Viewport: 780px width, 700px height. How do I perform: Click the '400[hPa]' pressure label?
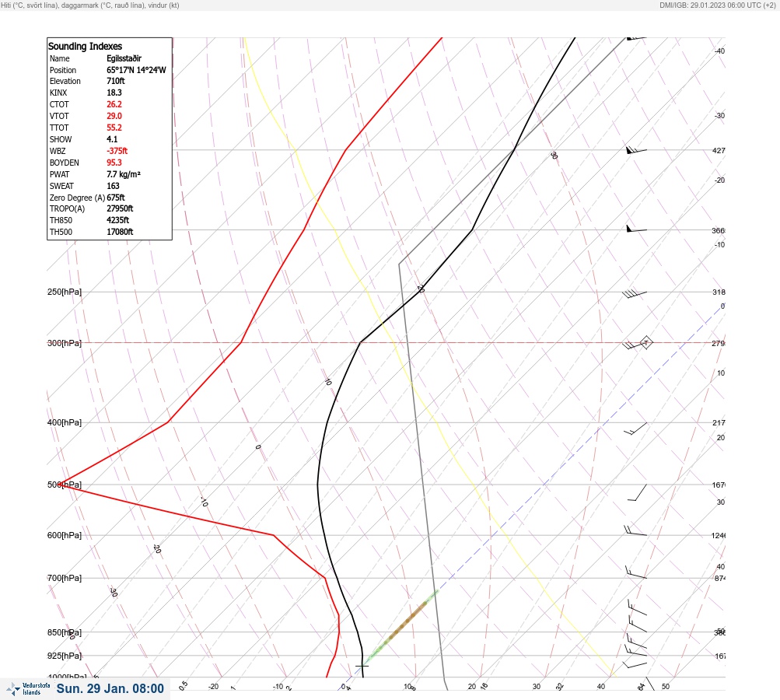click(x=65, y=422)
